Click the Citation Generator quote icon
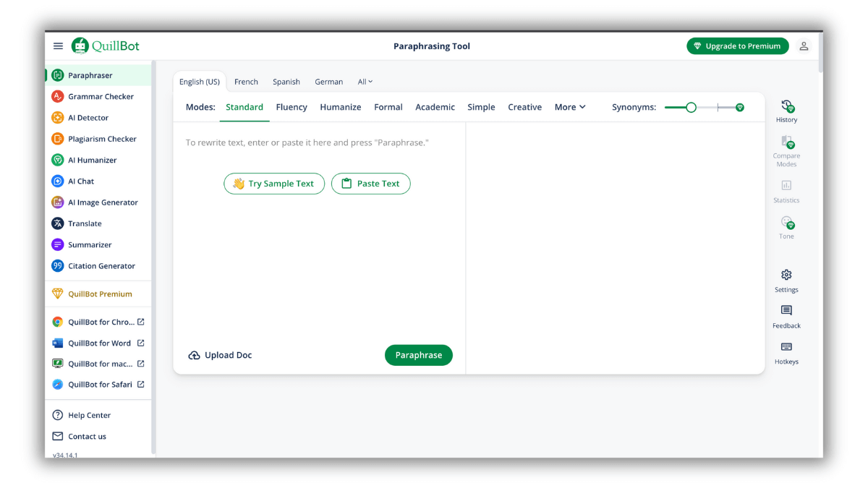This screenshot has height=488, width=868. coord(58,266)
